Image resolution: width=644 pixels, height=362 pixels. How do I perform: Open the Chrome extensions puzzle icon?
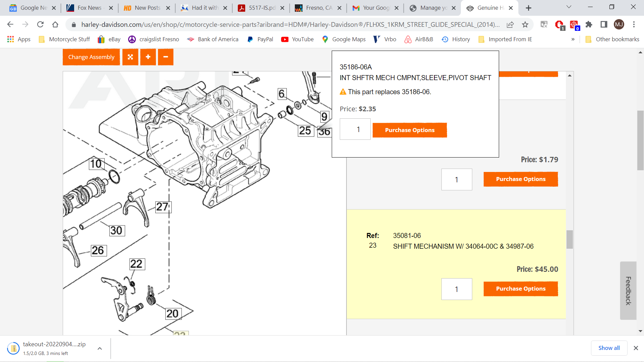tap(589, 24)
